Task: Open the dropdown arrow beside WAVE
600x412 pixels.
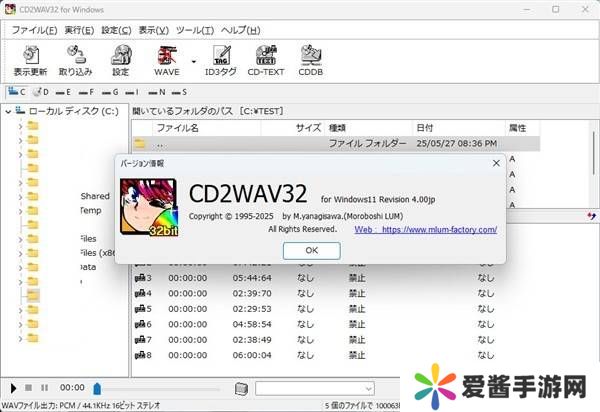Action: pyautogui.click(x=192, y=58)
